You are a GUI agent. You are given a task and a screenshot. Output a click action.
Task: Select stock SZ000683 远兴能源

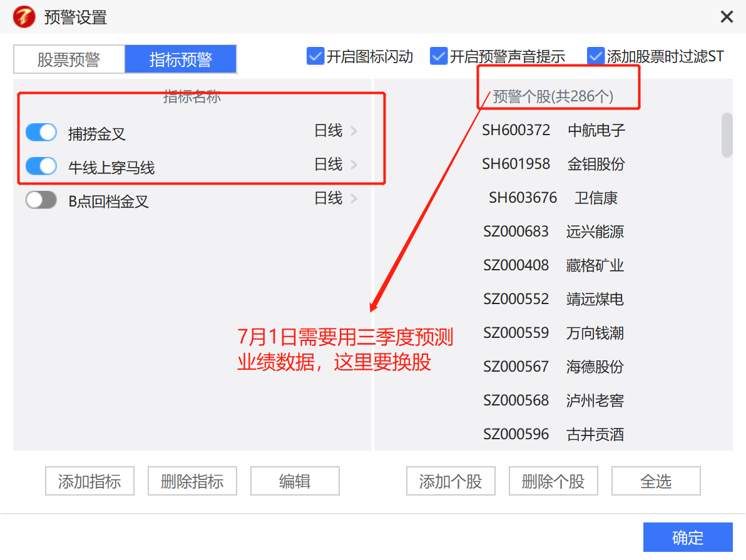pos(553,232)
